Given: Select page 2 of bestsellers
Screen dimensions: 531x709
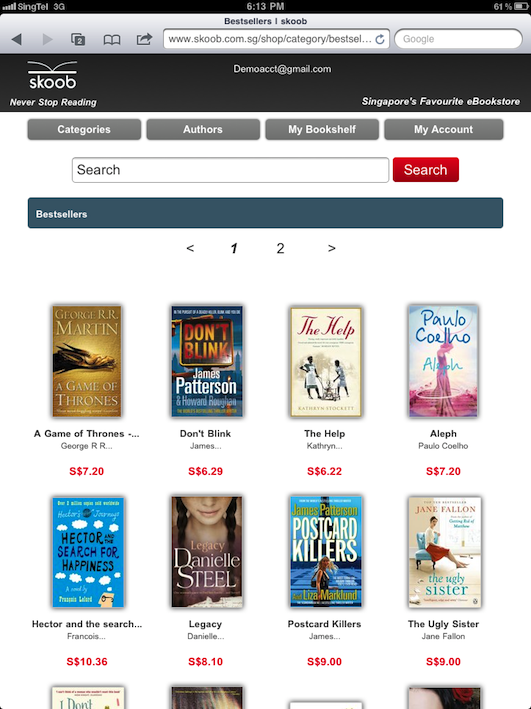Looking at the screenshot, I should point(280,248).
